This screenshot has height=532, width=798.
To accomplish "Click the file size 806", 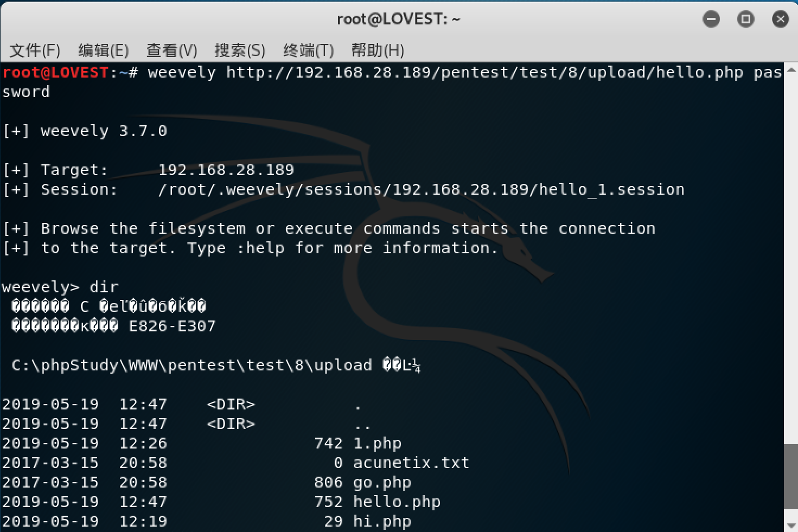I will [x=329, y=483].
